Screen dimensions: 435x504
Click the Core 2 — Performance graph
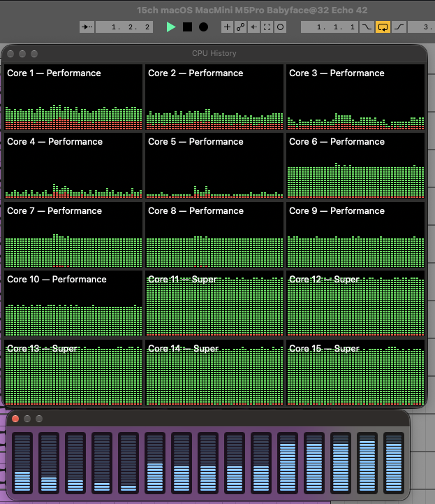click(x=214, y=97)
